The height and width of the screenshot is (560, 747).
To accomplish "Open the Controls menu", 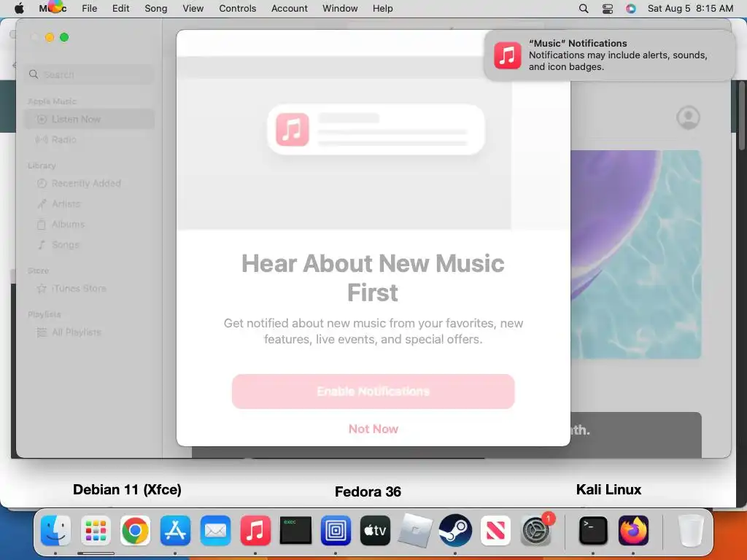I will point(237,9).
